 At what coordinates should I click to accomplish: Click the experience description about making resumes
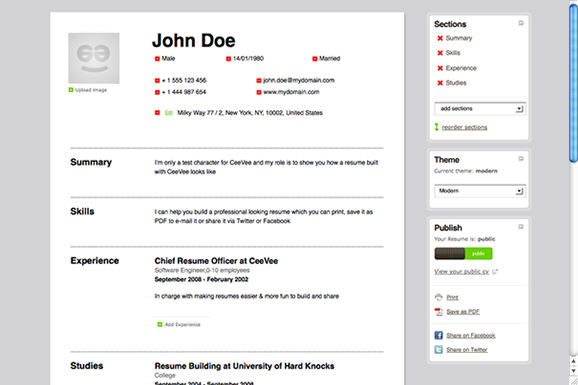247,296
